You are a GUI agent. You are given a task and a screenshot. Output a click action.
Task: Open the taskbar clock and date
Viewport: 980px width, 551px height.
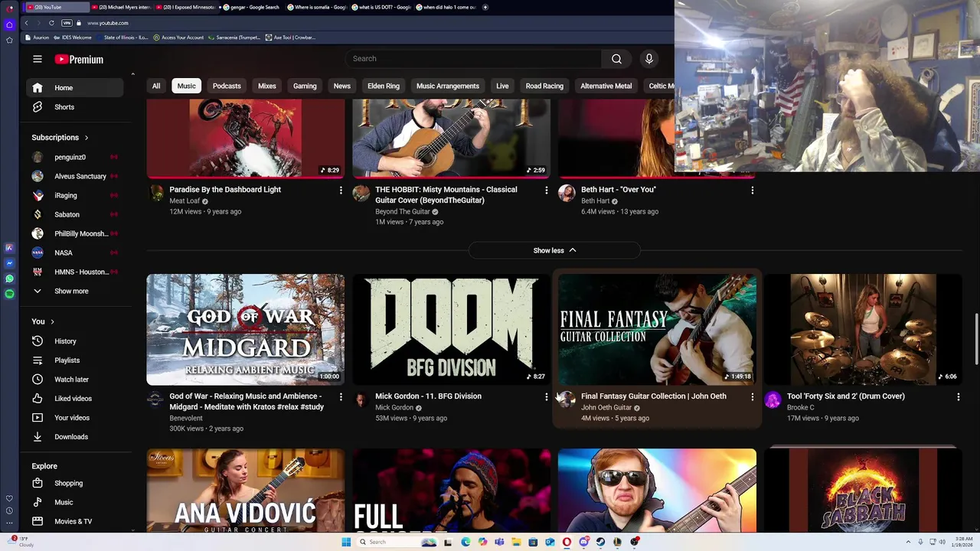963,542
